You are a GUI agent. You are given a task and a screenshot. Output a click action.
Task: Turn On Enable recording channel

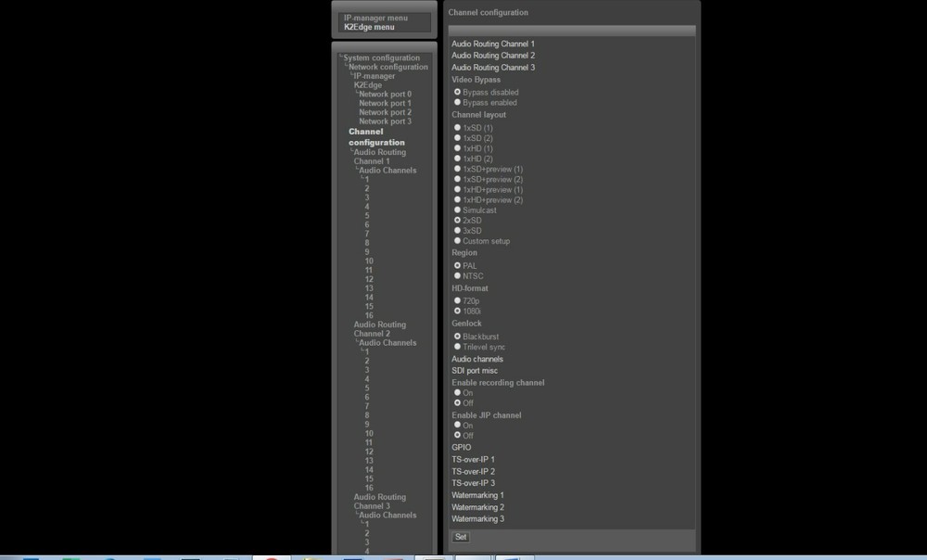457,393
